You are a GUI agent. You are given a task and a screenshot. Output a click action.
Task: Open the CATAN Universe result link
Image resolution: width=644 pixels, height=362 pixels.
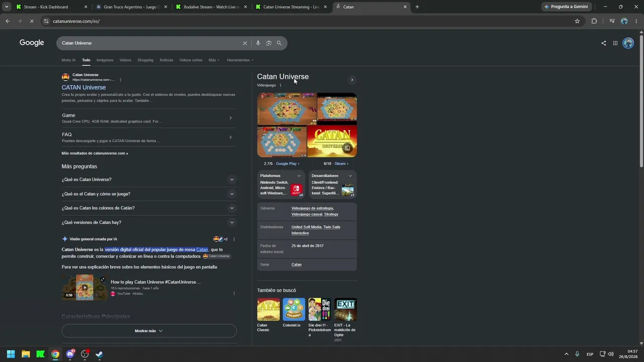pyautogui.click(x=84, y=87)
